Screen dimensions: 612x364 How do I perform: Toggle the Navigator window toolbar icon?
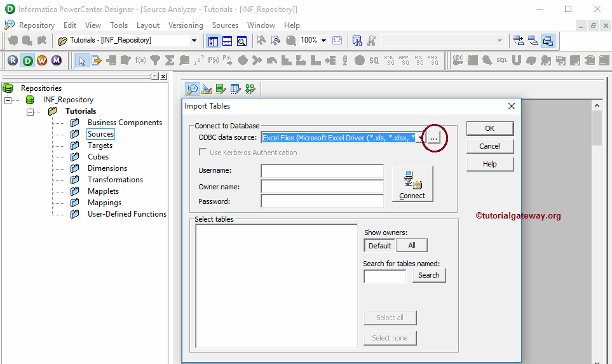coord(213,41)
